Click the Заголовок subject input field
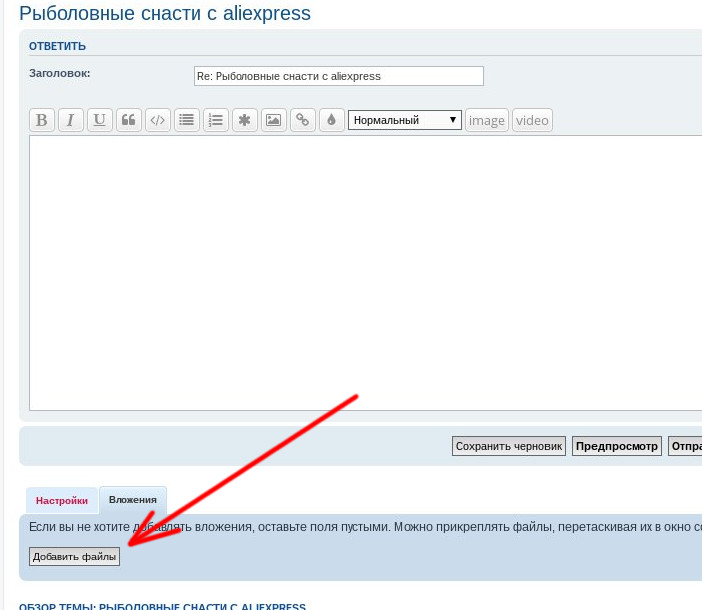Viewport: 702px width, 610px height. pos(338,76)
